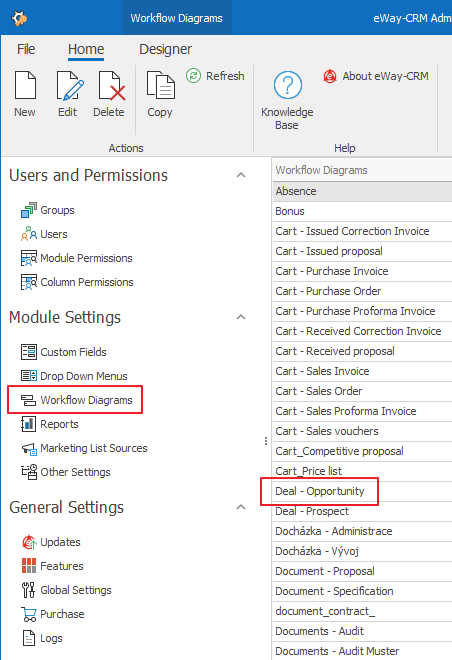The height and width of the screenshot is (660, 452).
Task: Click the Groups icon
Action: (29, 210)
